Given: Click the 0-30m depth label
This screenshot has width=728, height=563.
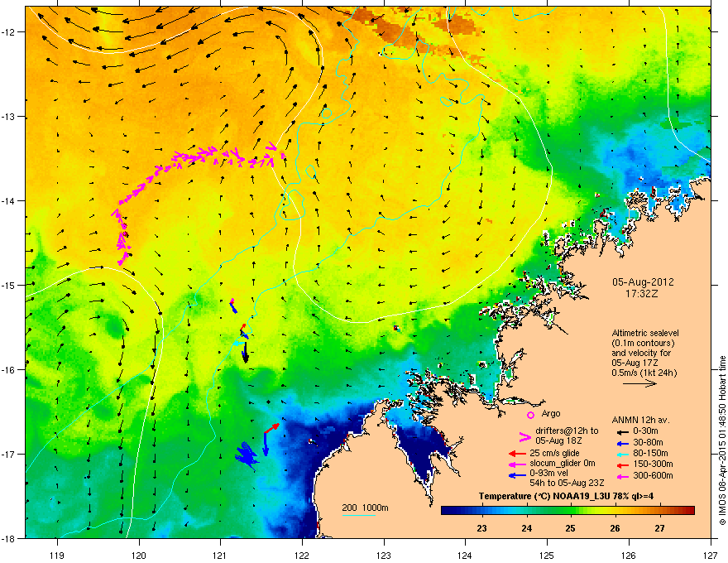Looking at the screenshot, I should (645, 431).
